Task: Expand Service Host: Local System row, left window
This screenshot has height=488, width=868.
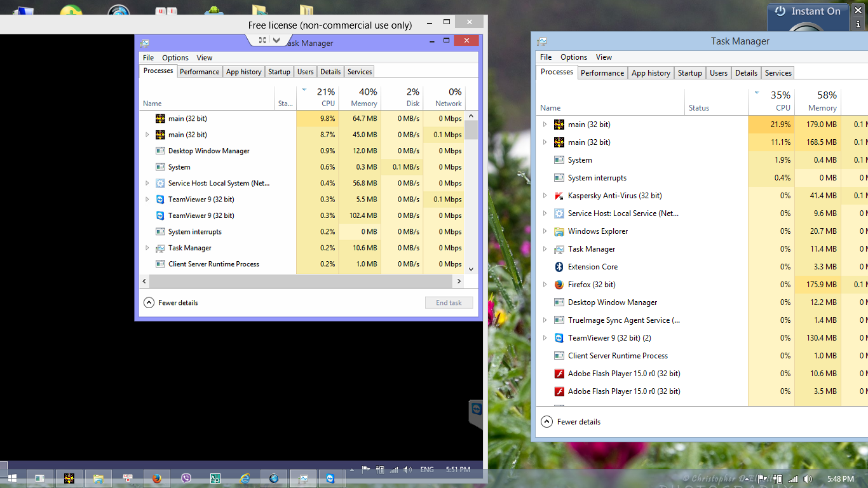Action: pyautogui.click(x=147, y=183)
